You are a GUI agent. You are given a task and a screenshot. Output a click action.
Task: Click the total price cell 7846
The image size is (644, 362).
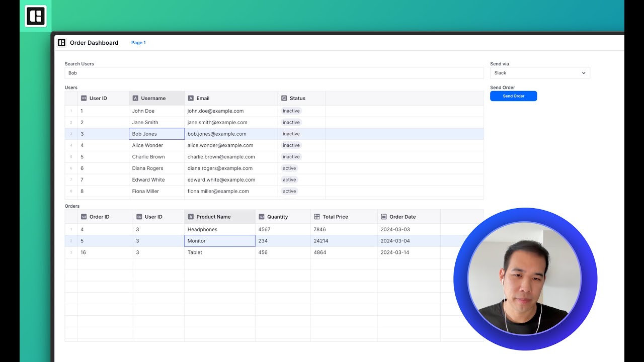[x=344, y=229]
